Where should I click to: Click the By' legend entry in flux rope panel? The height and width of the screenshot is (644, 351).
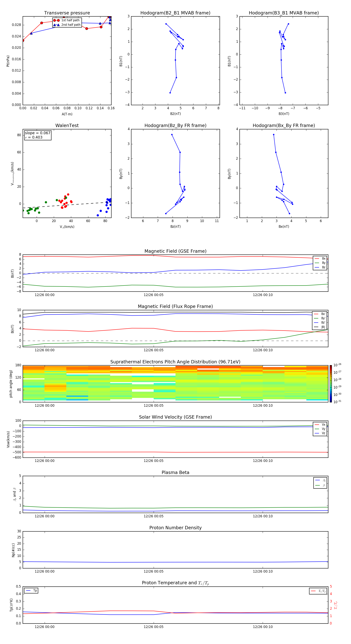[x=320, y=318]
